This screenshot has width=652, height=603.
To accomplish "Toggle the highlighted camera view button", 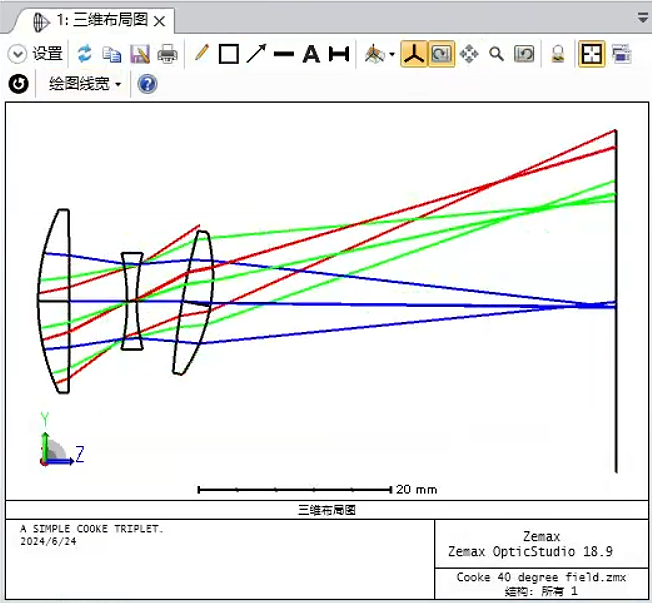I will (x=441, y=54).
